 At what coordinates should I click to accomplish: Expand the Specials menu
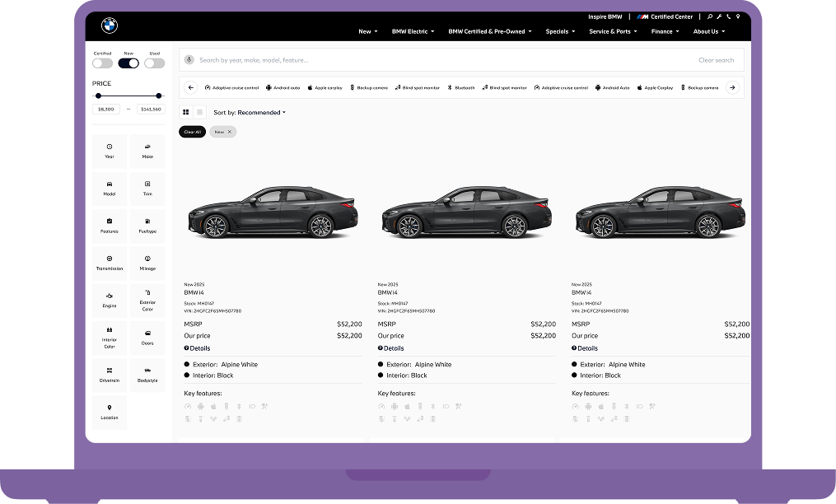point(560,31)
